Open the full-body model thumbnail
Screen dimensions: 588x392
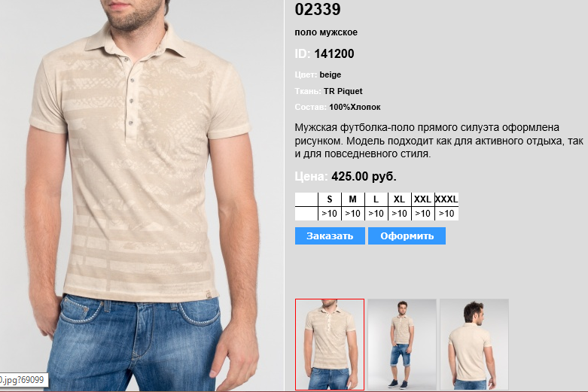click(402, 345)
